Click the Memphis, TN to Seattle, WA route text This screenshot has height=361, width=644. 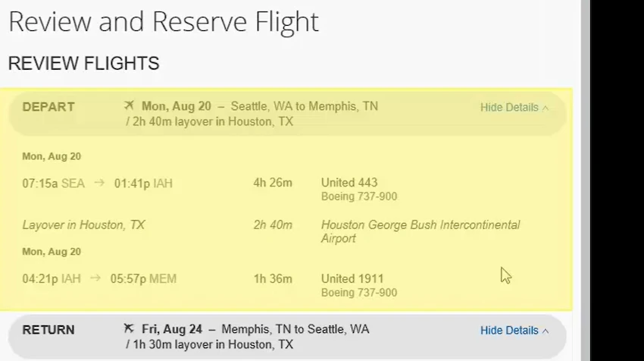[295, 329]
